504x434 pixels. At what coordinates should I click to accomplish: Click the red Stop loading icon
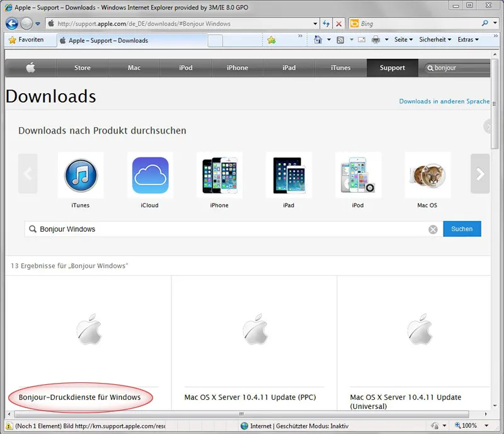[339, 23]
